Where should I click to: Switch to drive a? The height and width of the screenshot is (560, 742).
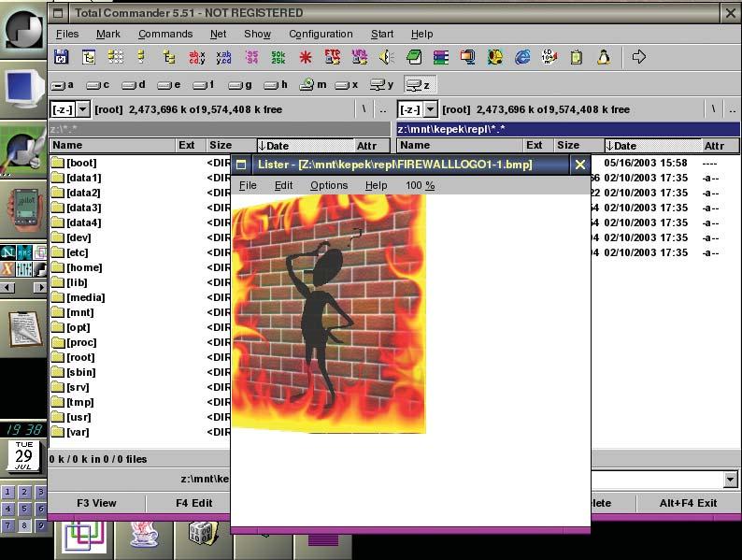(x=63, y=85)
